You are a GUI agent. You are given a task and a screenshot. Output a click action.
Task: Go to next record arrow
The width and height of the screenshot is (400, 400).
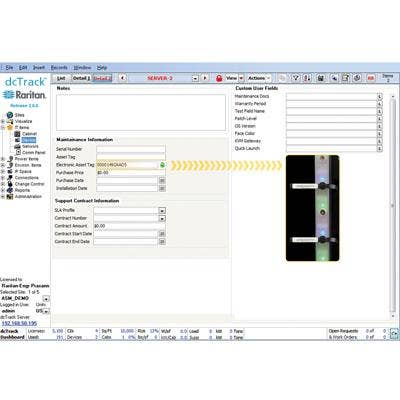(205, 78)
